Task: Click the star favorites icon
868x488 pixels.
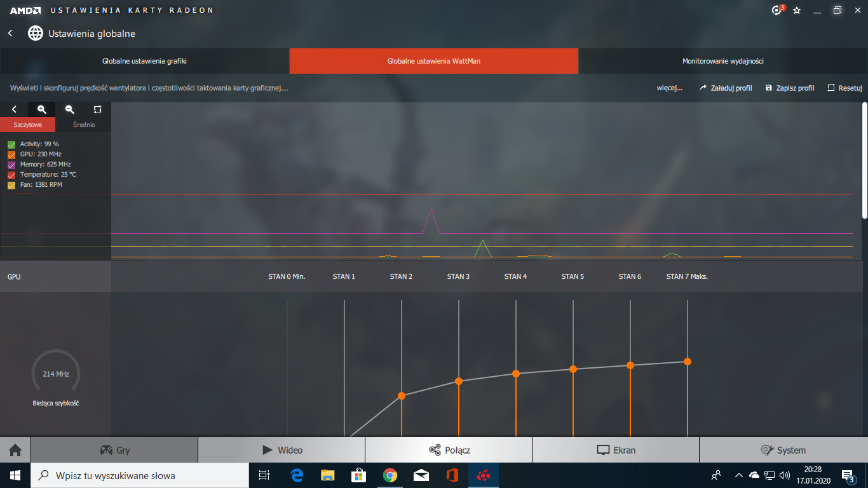Action: pos(797,11)
